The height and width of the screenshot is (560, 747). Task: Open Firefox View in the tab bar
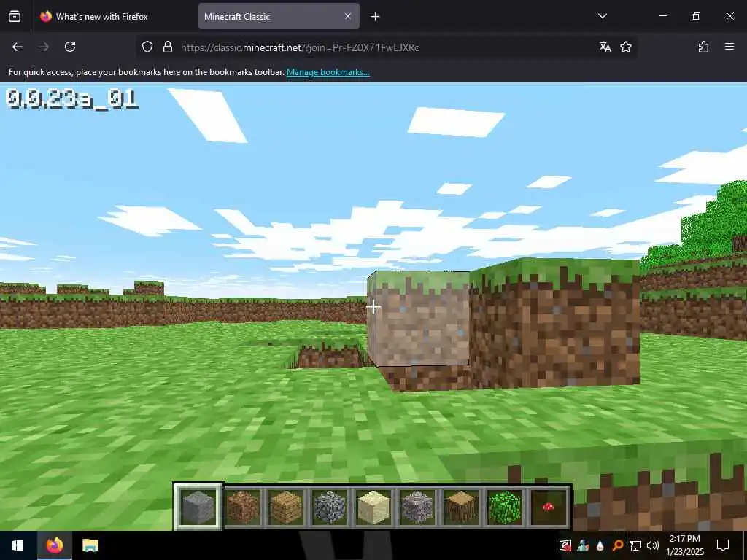click(x=15, y=16)
